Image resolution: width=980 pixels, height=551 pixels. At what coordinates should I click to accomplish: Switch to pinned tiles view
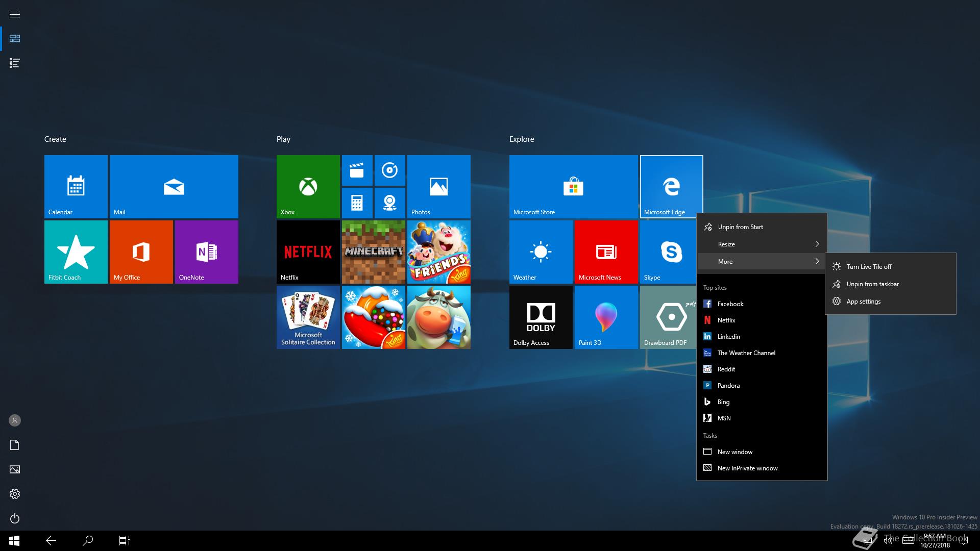coord(15,39)
